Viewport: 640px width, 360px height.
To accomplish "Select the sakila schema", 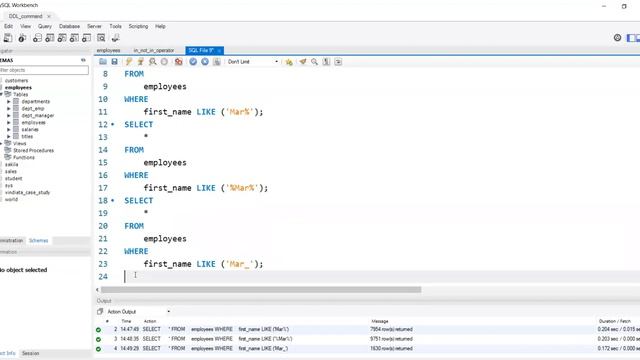I will pos(11,164).
